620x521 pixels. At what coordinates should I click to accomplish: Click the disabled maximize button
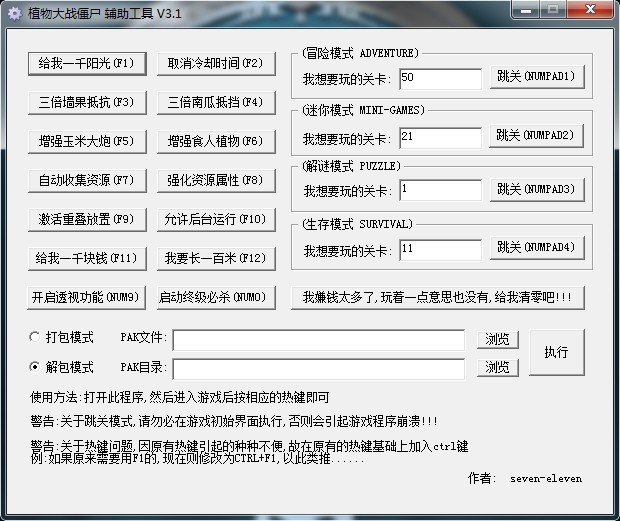(x=553, y=9)
